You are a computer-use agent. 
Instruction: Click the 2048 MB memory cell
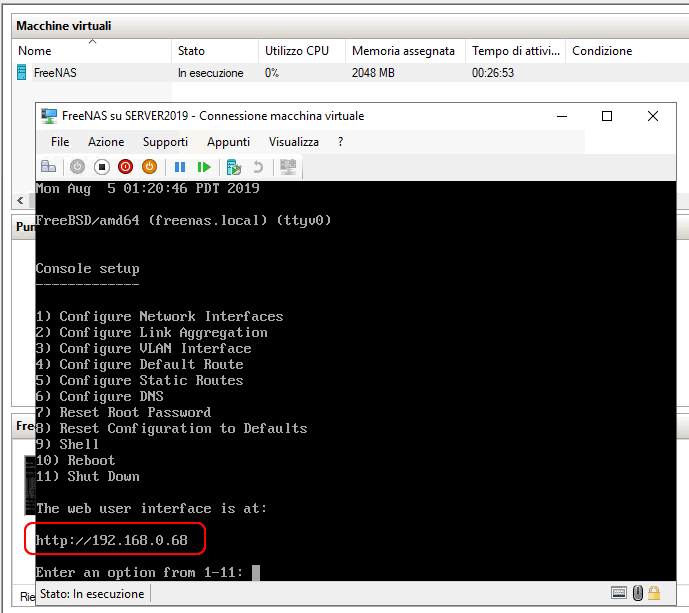373,73
